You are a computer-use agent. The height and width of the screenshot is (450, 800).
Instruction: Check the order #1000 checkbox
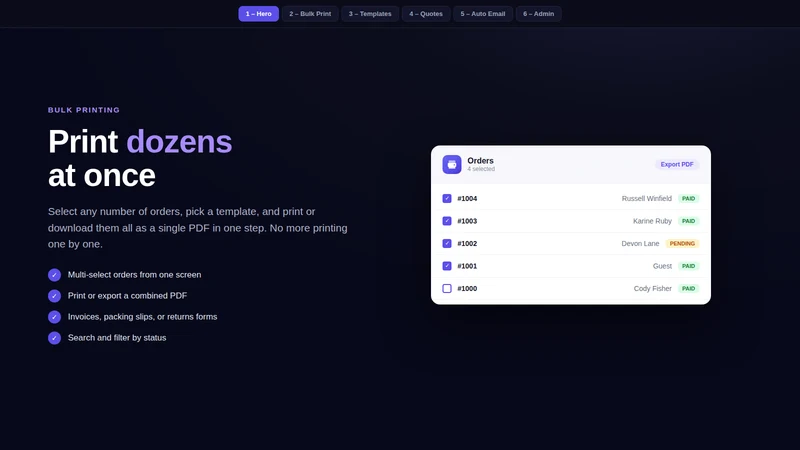(447, 288)
